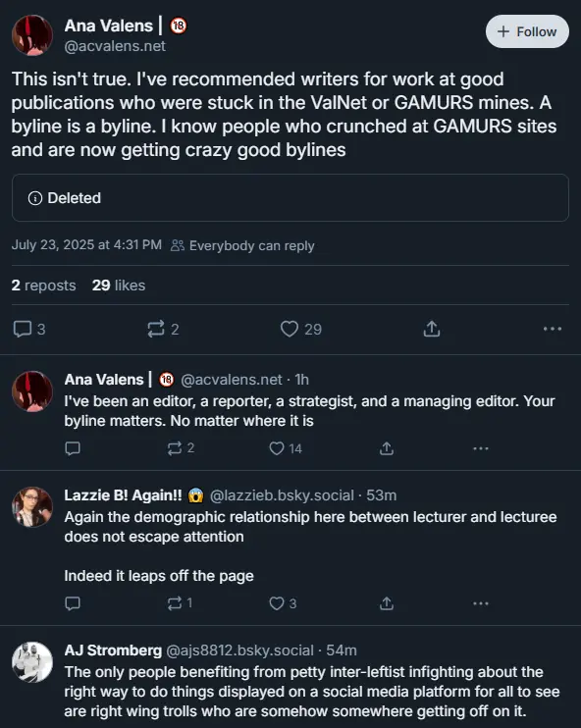The height and width of the screenshot is (728, 581).
Task: Open more options on Lazzie B's reply
Action: 481,603
